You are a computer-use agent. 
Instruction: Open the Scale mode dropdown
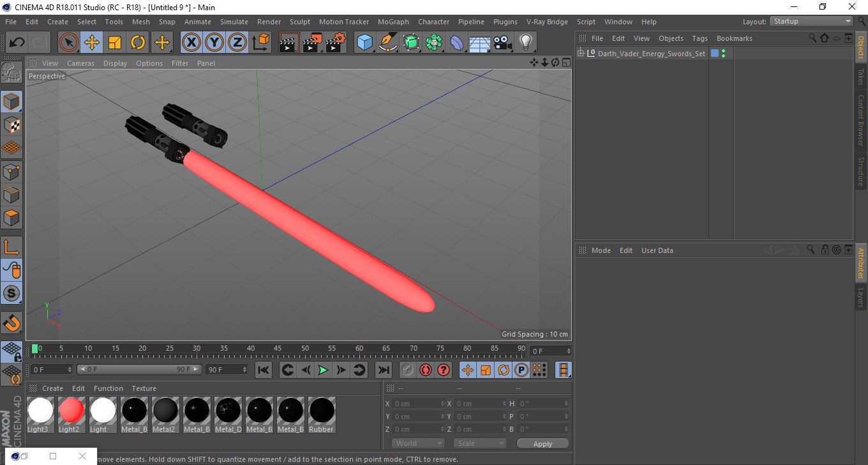point(480,443)
